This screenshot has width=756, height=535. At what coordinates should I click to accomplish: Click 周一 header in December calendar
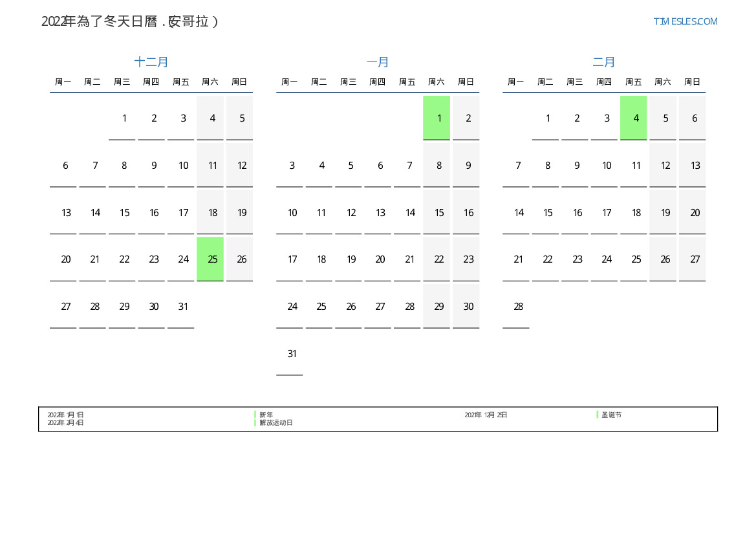tap(63, 82)
